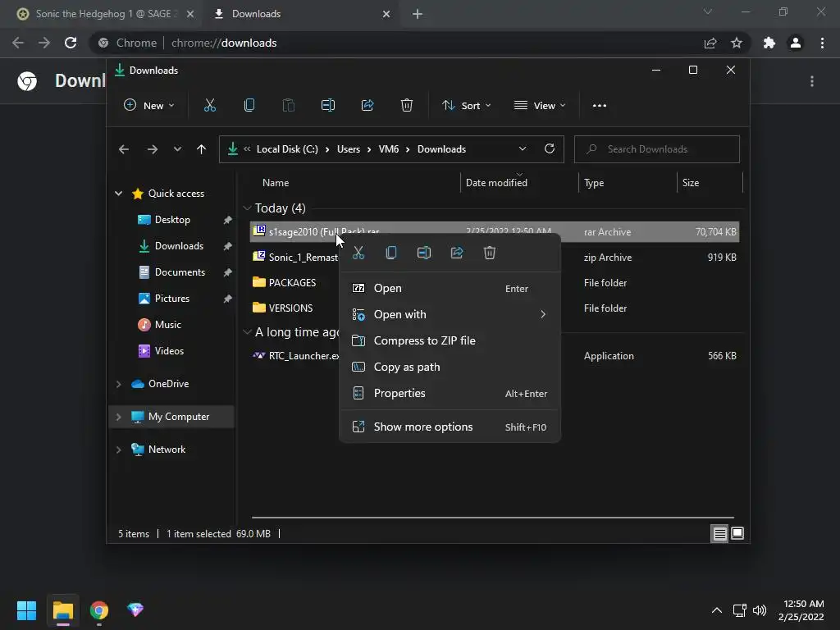
Task: Click Copy icon in the context menu
Action: coord(391,253)
